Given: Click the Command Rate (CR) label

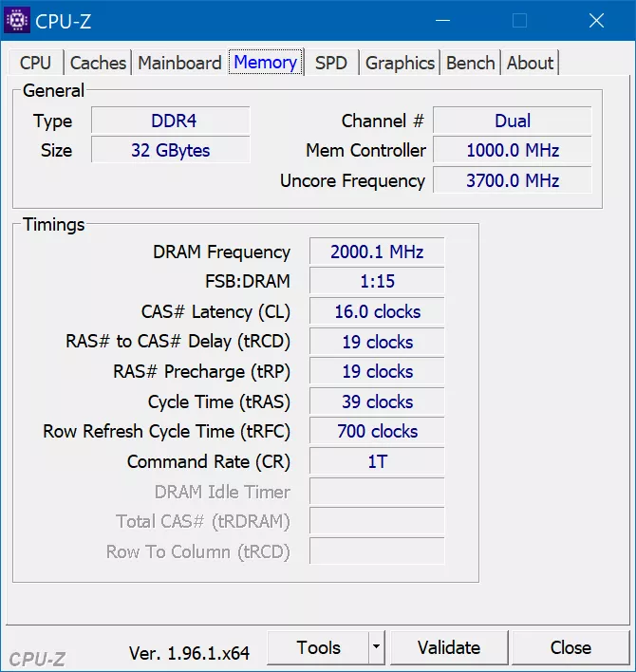Looking at the screenshot, I should click(209, 462).
